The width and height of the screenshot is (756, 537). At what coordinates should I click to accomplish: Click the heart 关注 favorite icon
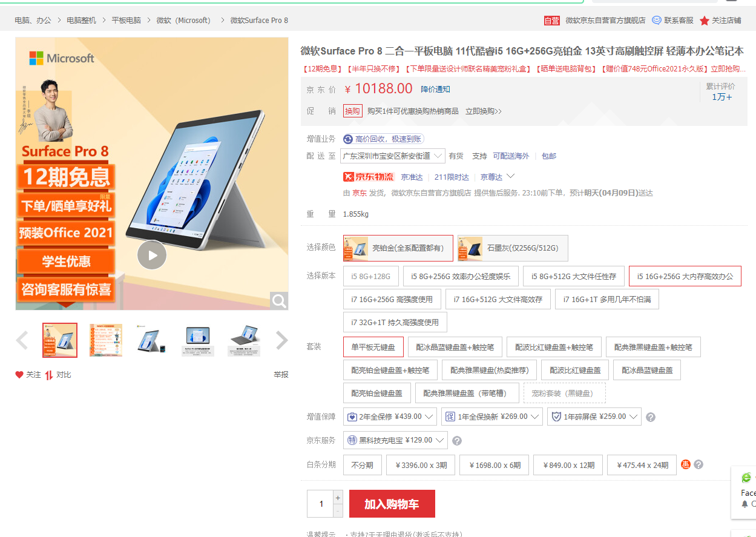pyautogui.click(x=19, y=375)
